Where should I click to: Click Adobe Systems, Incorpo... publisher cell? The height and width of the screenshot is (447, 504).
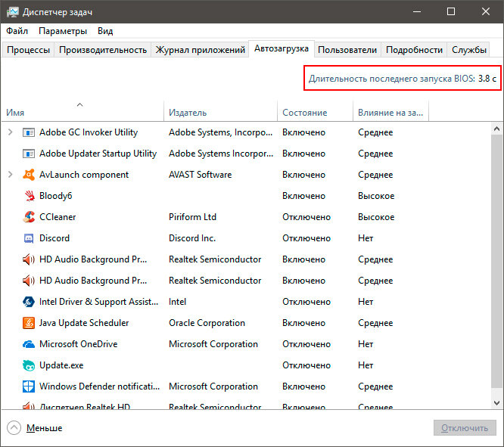pos(220,132)
